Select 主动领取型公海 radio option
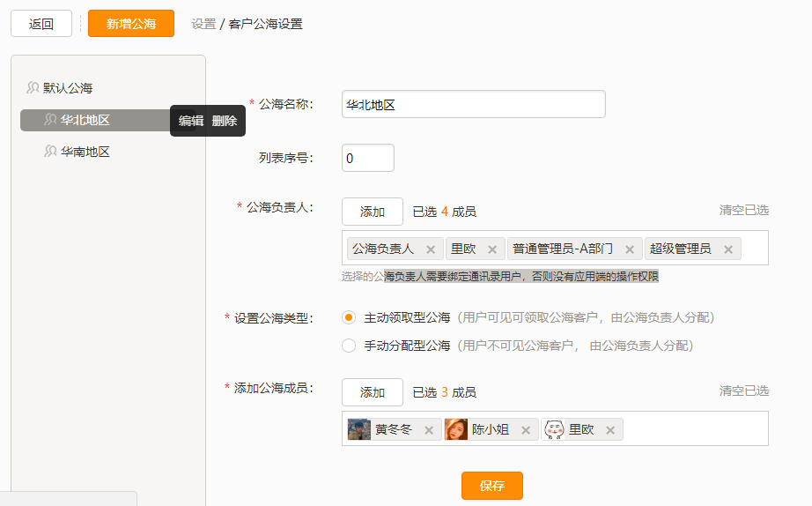812x506 pixels. [349, 317]
